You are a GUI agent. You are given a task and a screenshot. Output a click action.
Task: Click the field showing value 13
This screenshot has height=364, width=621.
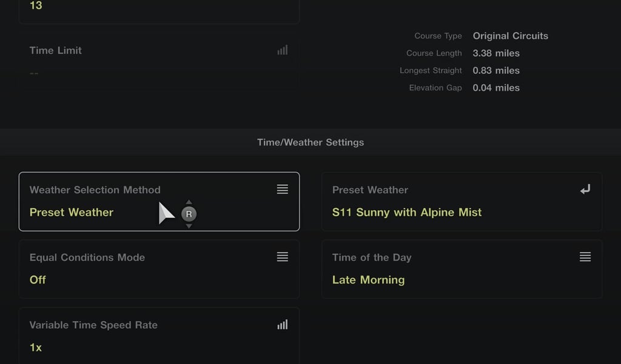159,7
